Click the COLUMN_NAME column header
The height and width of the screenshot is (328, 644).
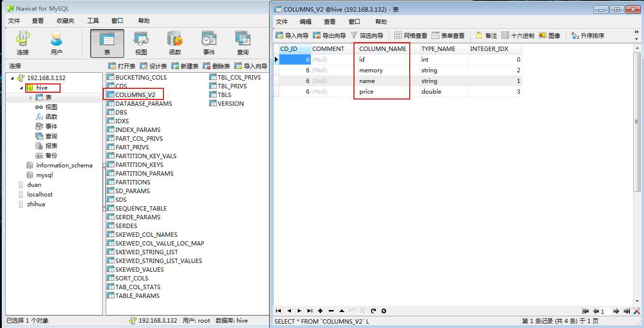click(383, 49)
